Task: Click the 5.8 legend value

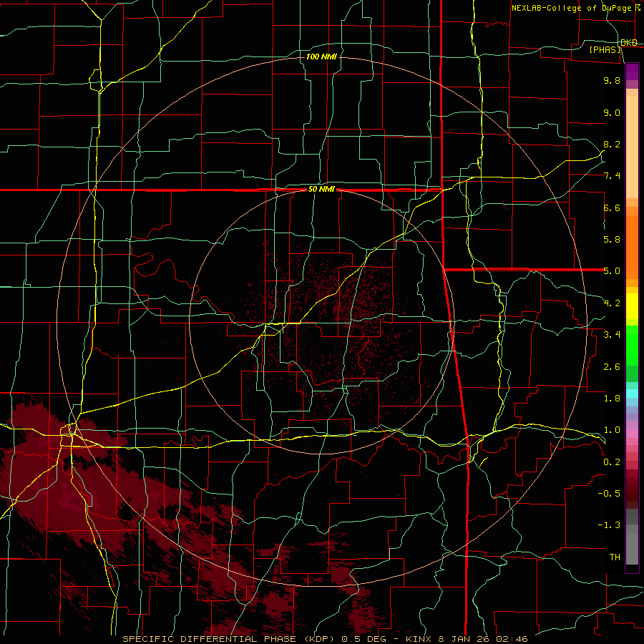Action: (612, 240)
